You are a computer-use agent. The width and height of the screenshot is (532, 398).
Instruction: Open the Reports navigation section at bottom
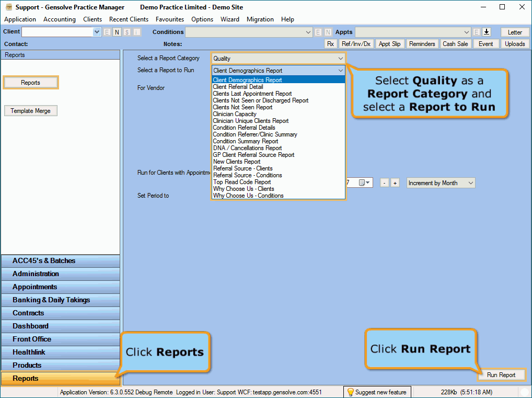point(61,378)
